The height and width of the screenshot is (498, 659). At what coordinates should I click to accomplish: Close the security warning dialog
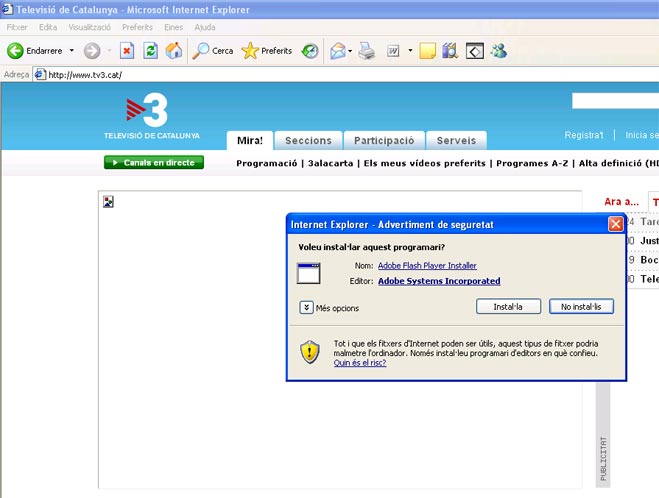pos(616,224)
